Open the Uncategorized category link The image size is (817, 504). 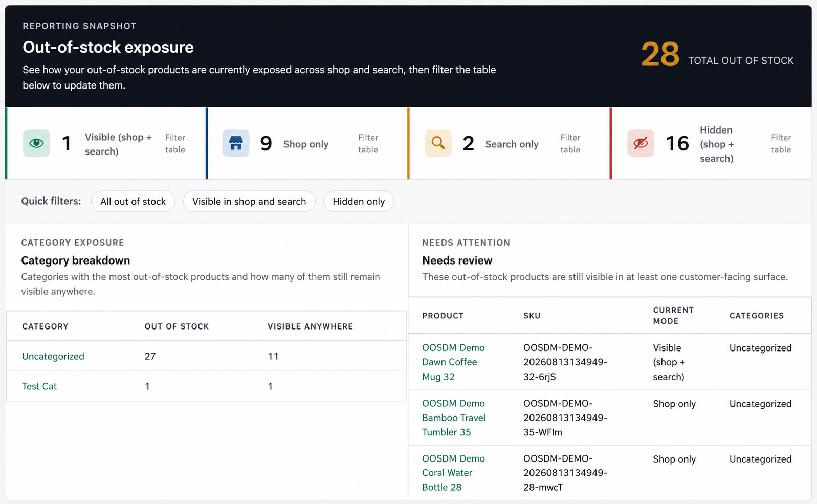[x=53, y=356]
